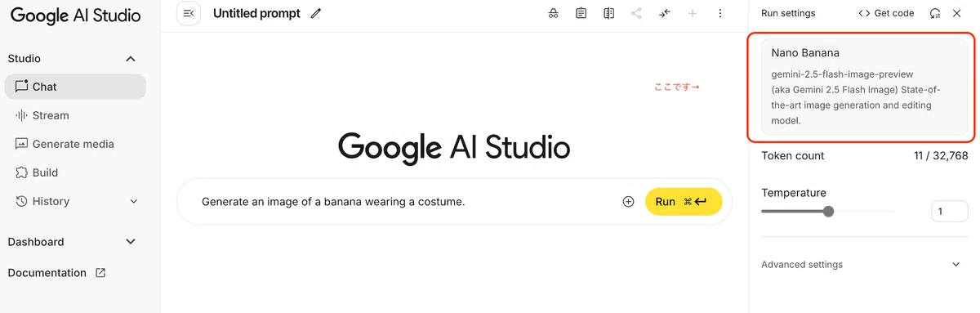The width and height of the screenshot is (980, 313).
Task: Click the Get code brackets icon
Action: click(864, 13)
